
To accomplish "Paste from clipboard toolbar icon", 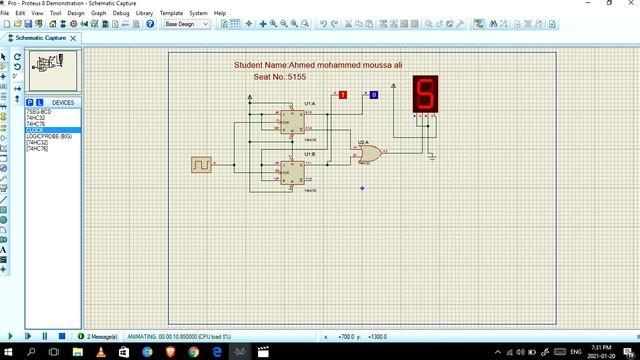I will [x=369, y=24].
